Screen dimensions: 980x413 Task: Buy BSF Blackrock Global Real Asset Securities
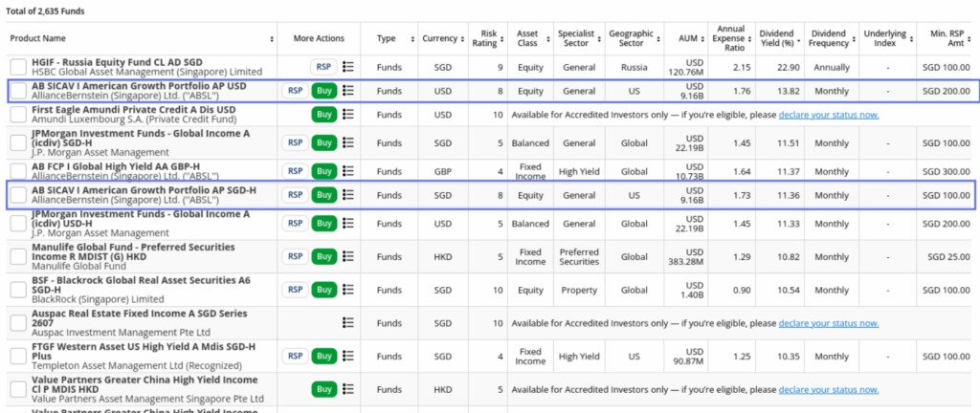[324, 290]
